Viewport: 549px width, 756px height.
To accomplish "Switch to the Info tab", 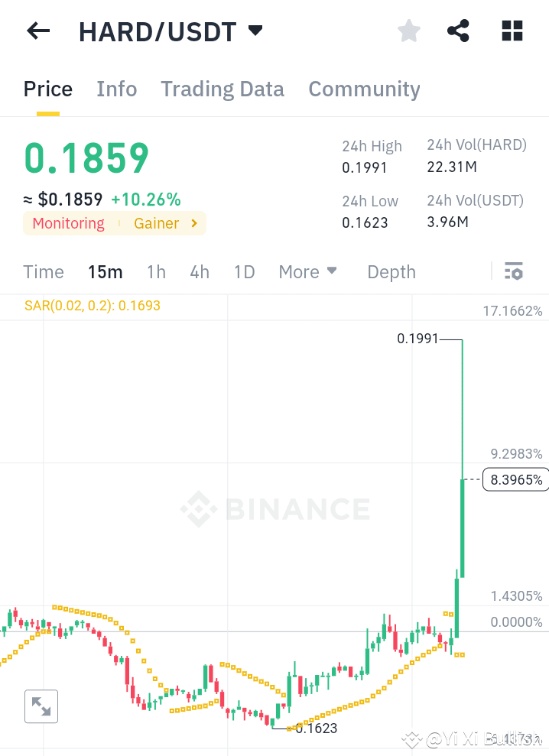I will [x=116, y=89].
